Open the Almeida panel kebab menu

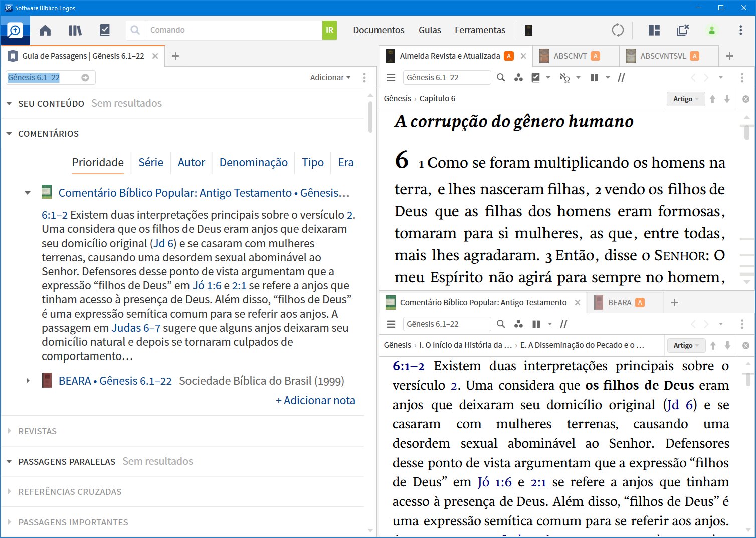tap(742, 78)
